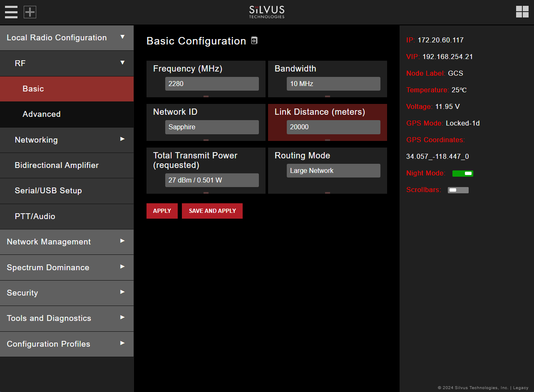
Task: Click the SAVE AND APPLY button
Action: tap(212, 211)
